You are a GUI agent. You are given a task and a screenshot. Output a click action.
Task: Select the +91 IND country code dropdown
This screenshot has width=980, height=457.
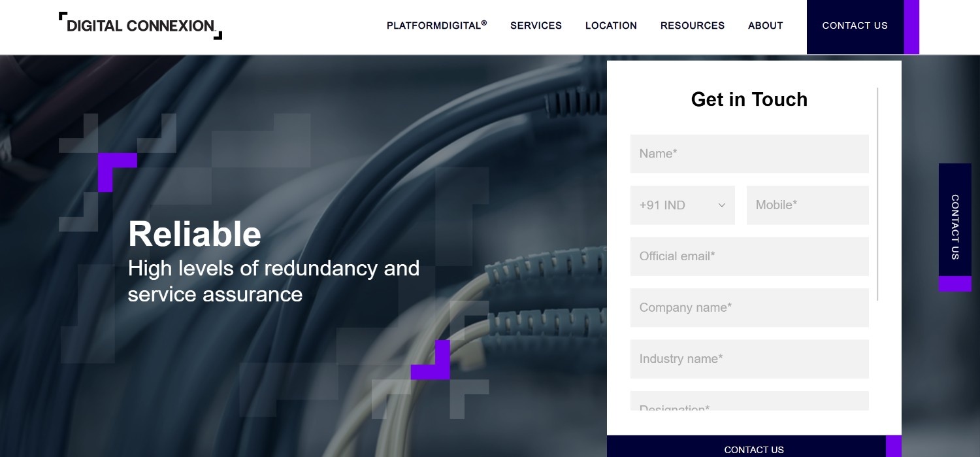pos(682,205)
